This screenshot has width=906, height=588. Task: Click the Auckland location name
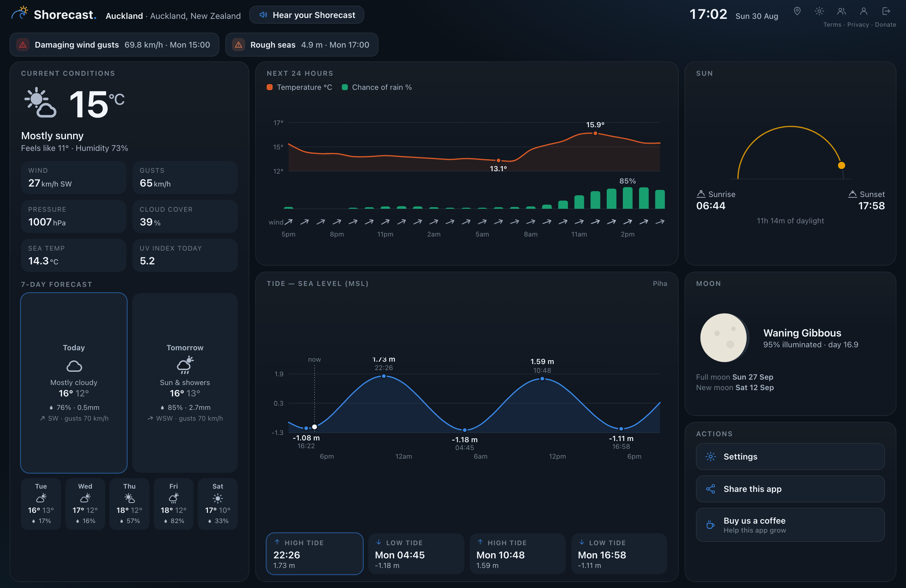pos(124,16)
